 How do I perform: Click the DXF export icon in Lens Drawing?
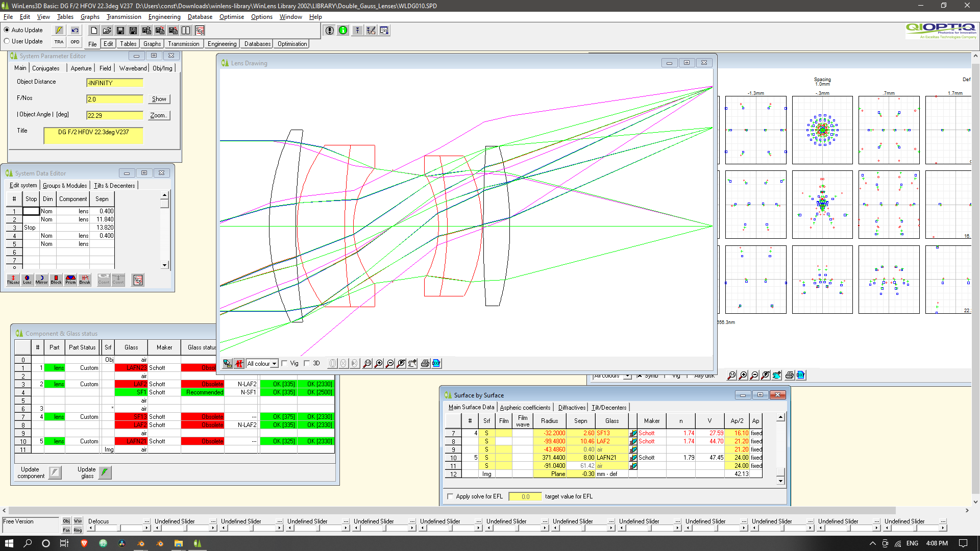point(436,363)
